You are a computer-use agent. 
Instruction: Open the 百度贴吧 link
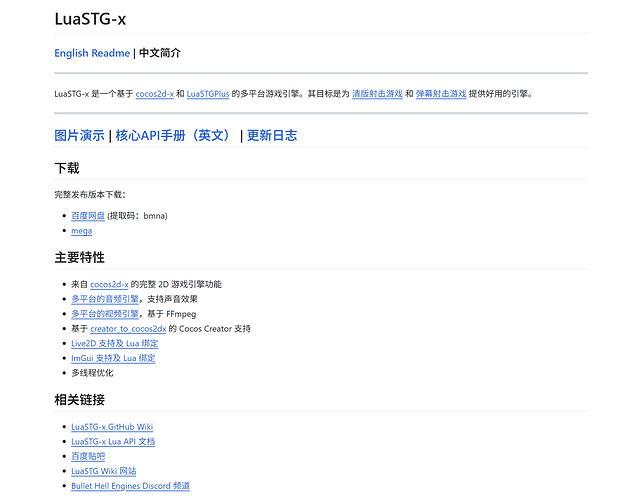point(88,456)
